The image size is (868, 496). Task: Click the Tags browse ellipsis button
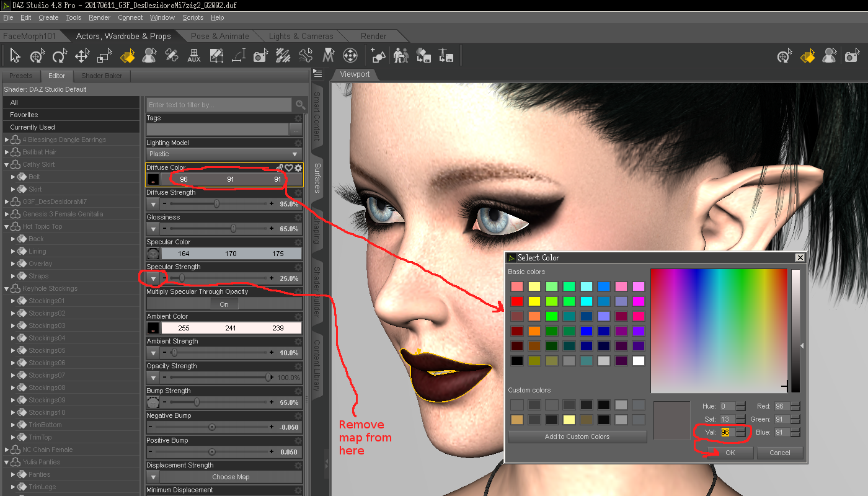[x=296, y=130]
